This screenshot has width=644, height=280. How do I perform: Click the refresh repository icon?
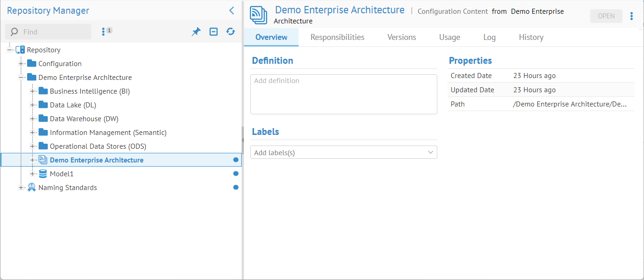pos(231,32)
